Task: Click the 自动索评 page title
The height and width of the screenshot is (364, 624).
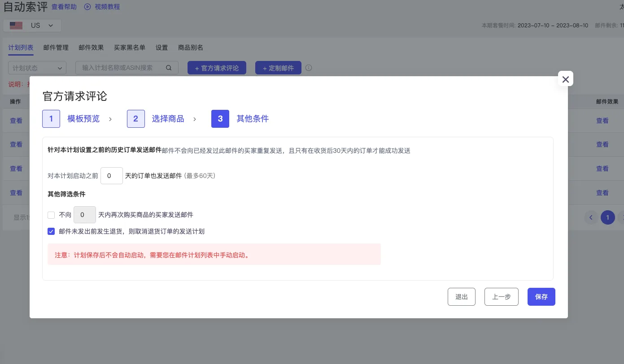Action: point(25,7)
